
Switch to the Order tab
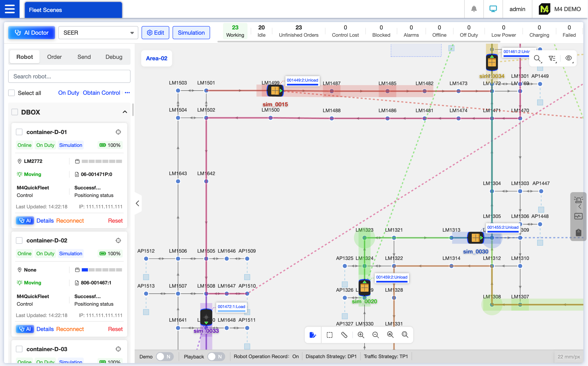coord(54,57)
